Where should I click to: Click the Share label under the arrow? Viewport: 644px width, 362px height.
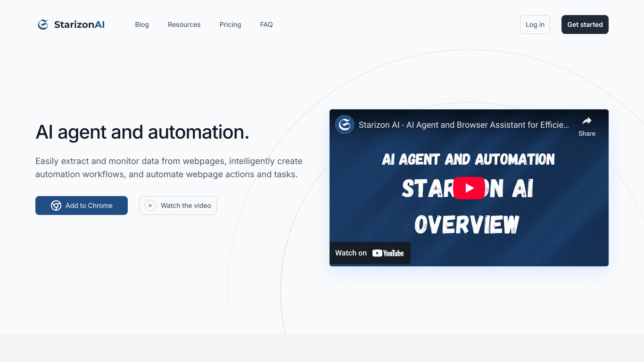(x=587, y=133)
